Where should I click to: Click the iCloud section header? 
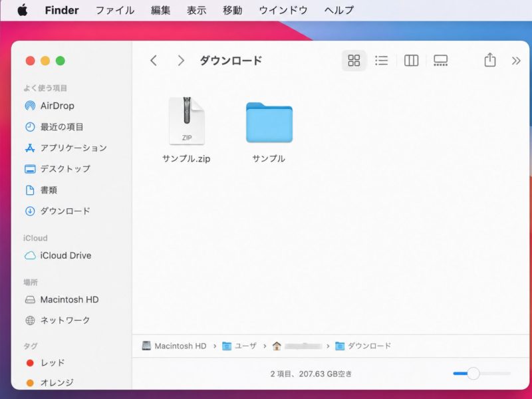pos(35,238)
